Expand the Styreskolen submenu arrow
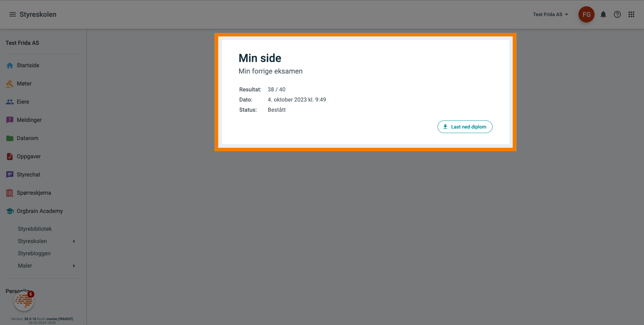This screenshot has width=644, height=325. (74, 241)
